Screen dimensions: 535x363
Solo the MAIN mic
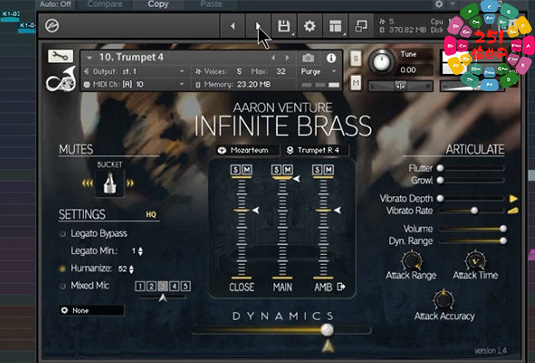(276, 170)
